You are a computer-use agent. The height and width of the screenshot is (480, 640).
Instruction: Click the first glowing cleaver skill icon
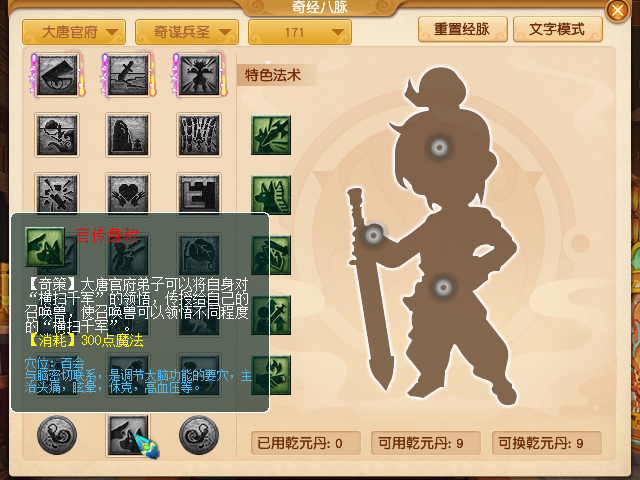pos(57,75)
